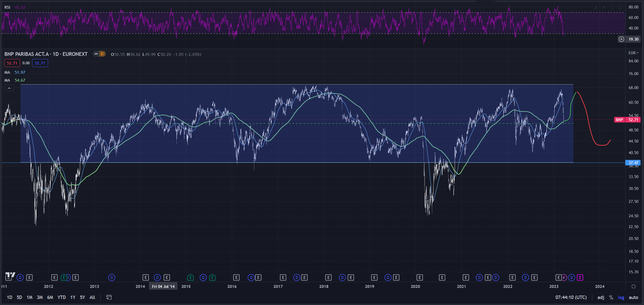Select the 1M time range
The width and height of the screenshot is (644, 305).
click(30, 297)
